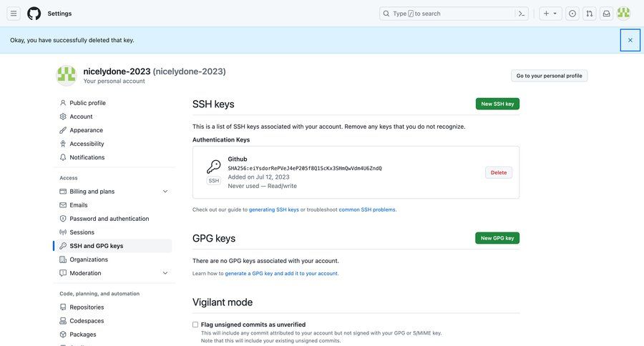Click the Codespaces icon
This screenshot has height=346, width=644.
[x=63, y=320]
